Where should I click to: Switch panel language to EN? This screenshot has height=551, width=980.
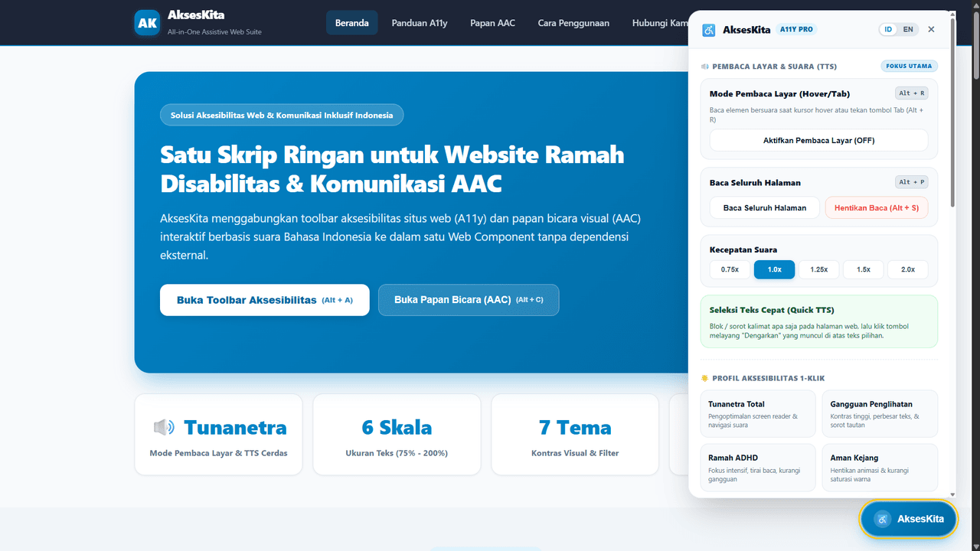coord(908,29)
